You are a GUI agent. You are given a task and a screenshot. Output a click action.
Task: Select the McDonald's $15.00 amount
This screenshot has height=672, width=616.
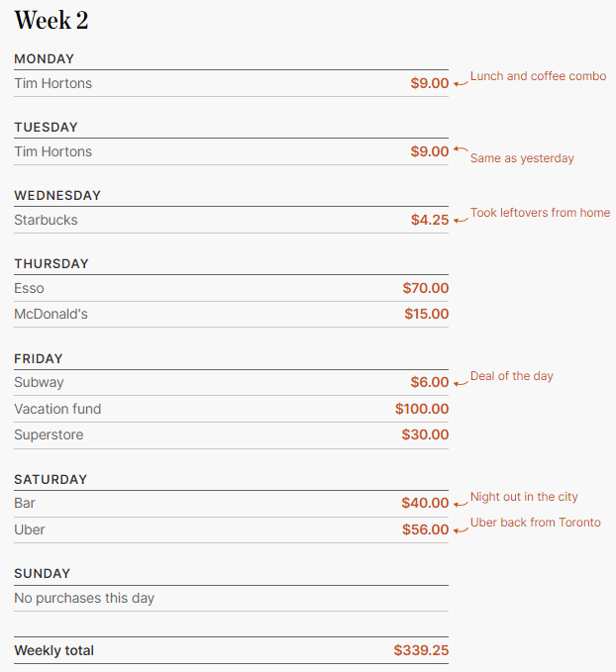pos(427,314)
